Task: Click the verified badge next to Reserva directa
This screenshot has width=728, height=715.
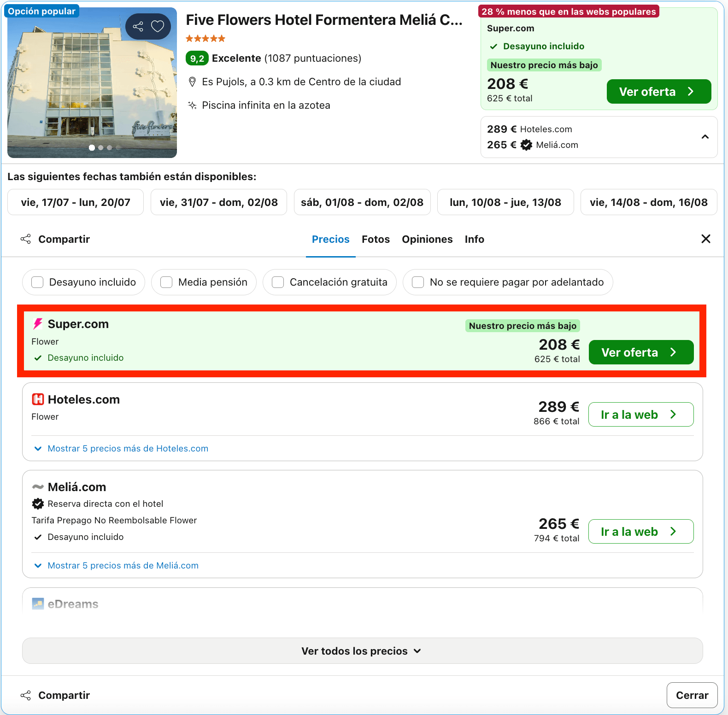Action: point(38,504)
